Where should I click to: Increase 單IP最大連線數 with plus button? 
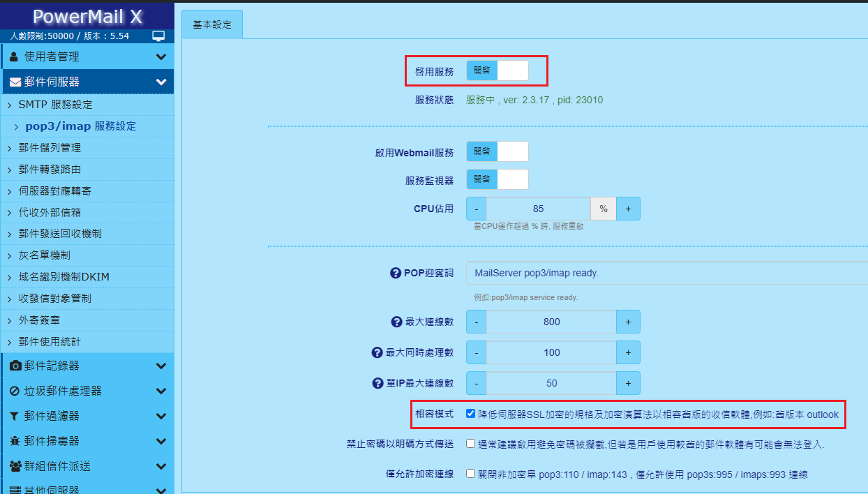coord(628,383)
